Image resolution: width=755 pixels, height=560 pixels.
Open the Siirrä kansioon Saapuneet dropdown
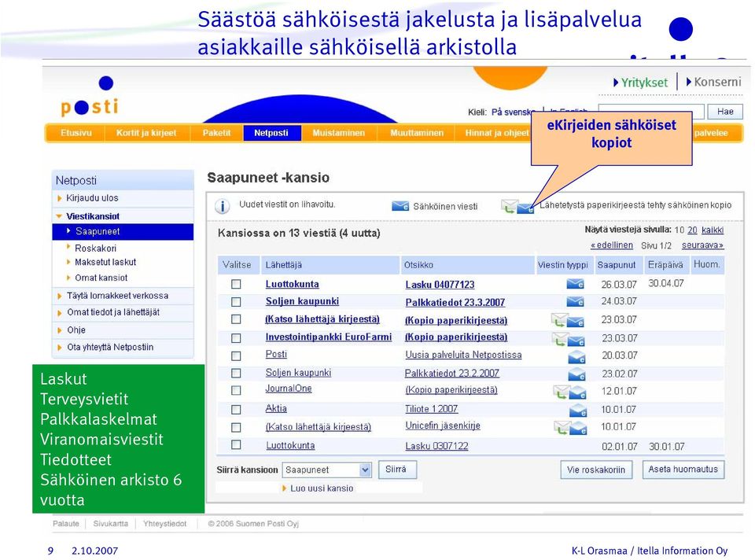coord(327,470)
